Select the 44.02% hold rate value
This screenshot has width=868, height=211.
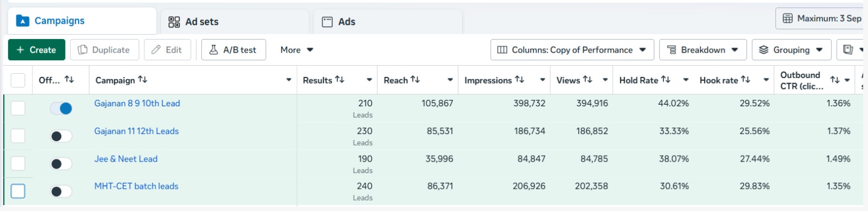[673, 103]
